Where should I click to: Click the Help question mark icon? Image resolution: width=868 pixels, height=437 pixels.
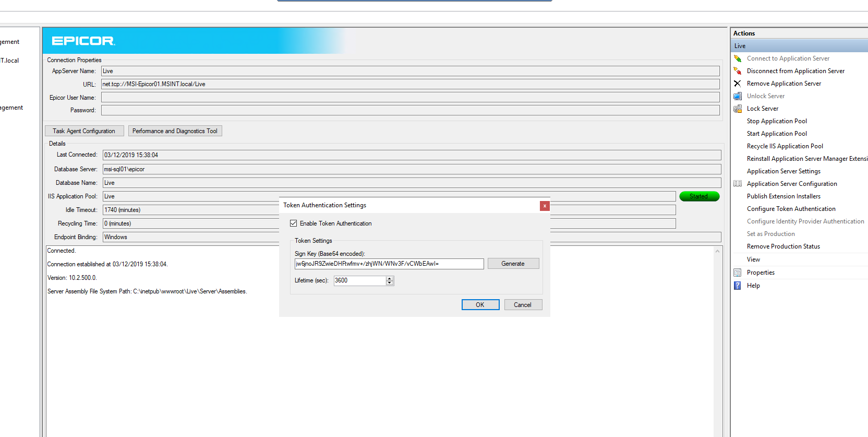pyautogui.click(x=738, y=286)
